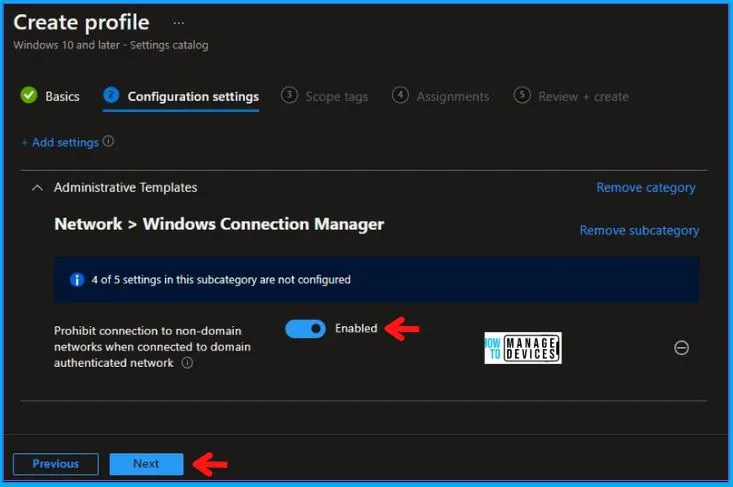The image size is (733, 487).
Task: Click the blue info icon in the banner
Action: [77, 279]
